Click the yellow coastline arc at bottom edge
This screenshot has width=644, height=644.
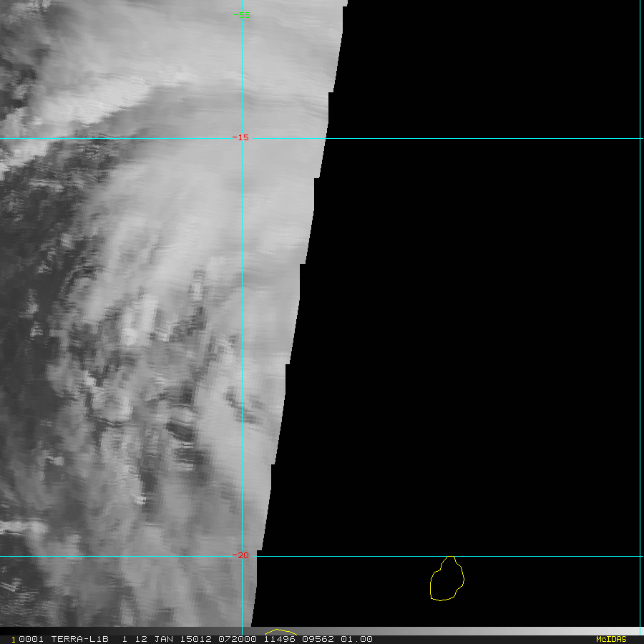280,632
